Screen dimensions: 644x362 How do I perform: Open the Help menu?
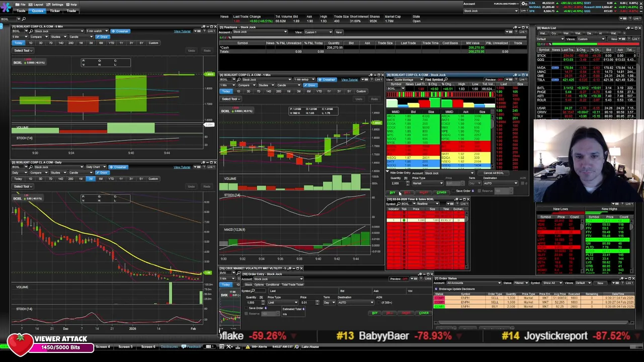click(72, 5)
